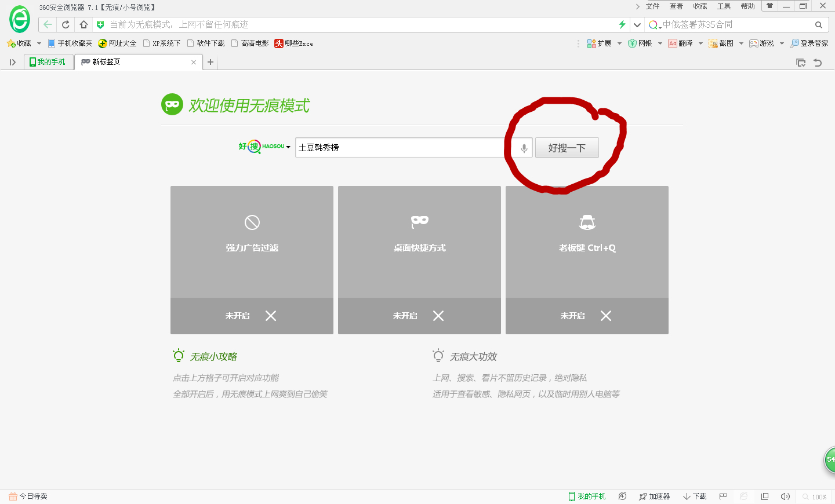Viewport: 835px width, 504px height.
Task: Expand the 网银 dropdown arrow
Action: (660, 43)
